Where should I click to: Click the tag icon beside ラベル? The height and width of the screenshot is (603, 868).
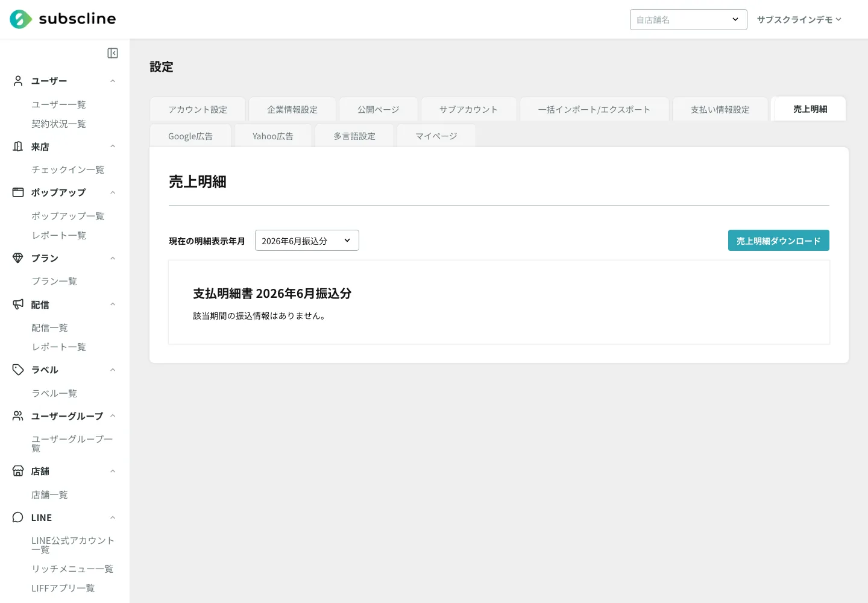(18, 370)
